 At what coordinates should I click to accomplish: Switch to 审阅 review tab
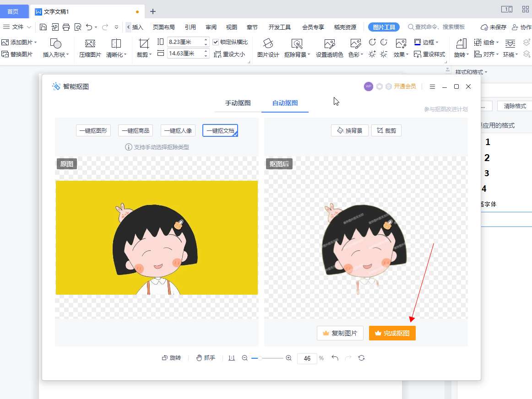click(211, 27)
